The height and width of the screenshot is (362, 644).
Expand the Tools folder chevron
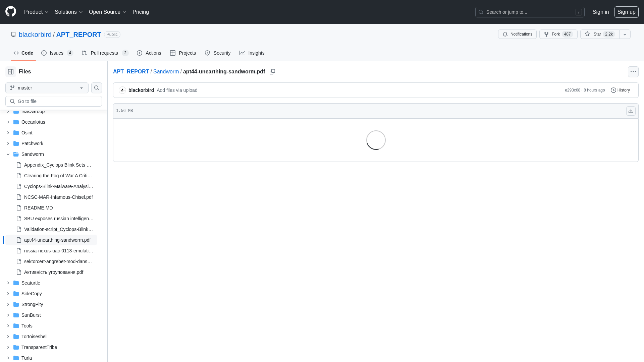(8, 326)
